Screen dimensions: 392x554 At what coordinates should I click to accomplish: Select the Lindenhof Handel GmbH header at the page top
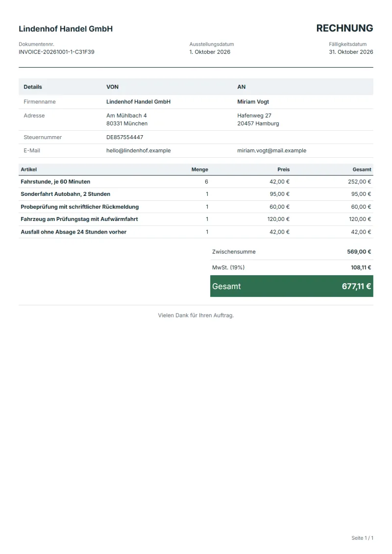pos(66,29)
